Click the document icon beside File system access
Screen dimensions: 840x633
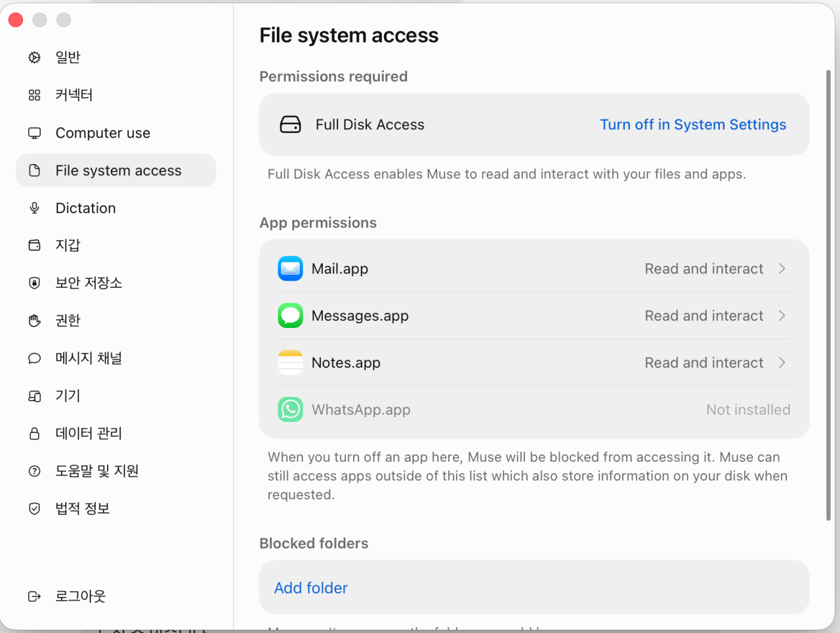tap(35, 171)
